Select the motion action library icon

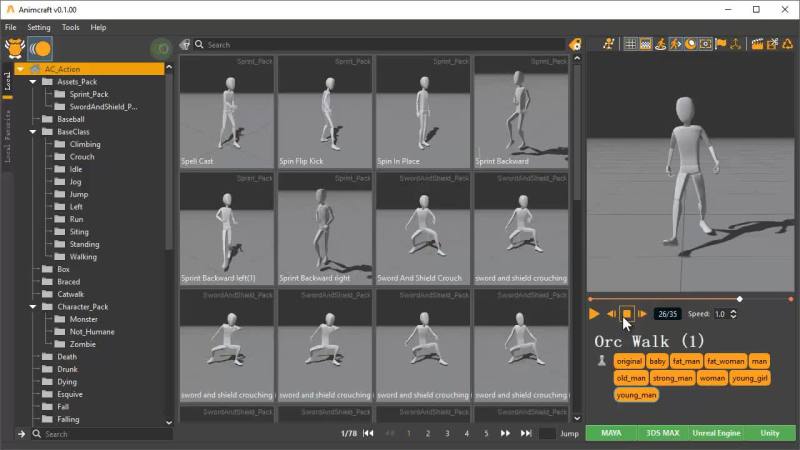pos(40,48)
